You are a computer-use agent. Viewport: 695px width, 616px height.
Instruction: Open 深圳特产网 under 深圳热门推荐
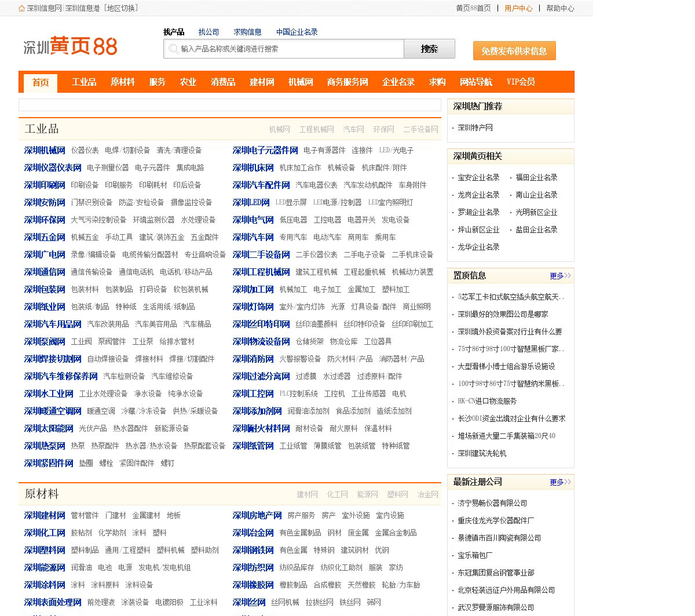tap(475, 128)
